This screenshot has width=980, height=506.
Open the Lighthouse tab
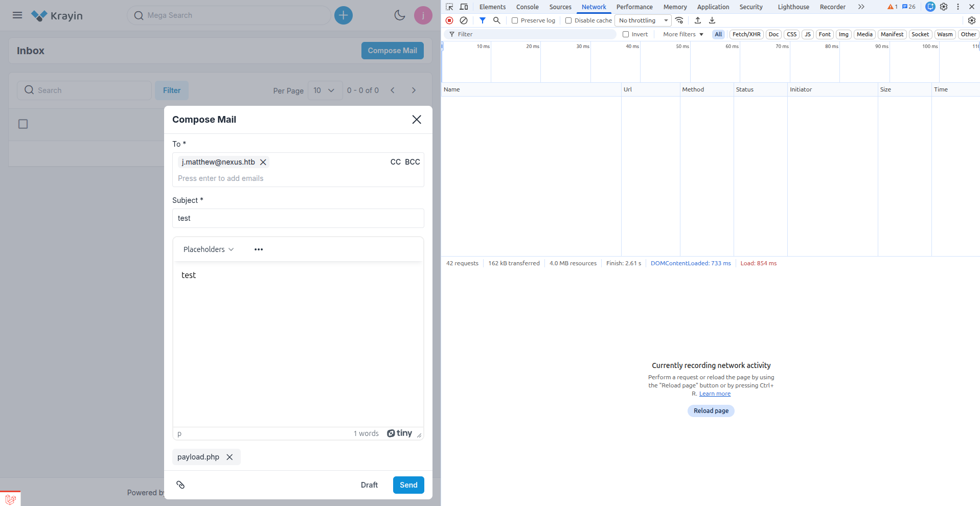coord(793,7)
